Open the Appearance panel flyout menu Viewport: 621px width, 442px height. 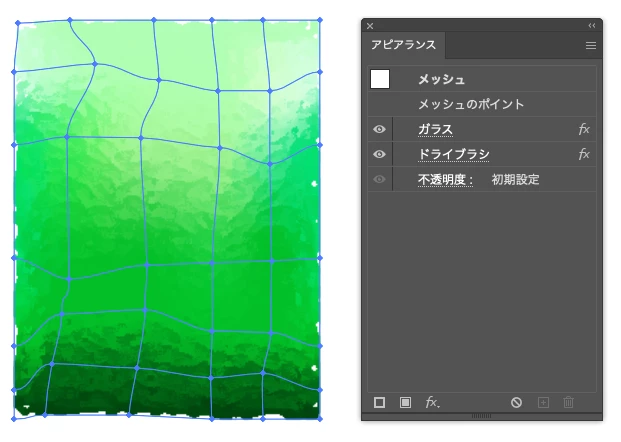click(x=591, y=46)
